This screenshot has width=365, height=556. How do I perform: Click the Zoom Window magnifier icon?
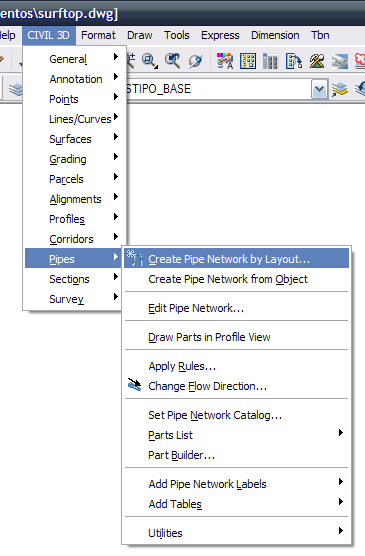tap(150, 61)
